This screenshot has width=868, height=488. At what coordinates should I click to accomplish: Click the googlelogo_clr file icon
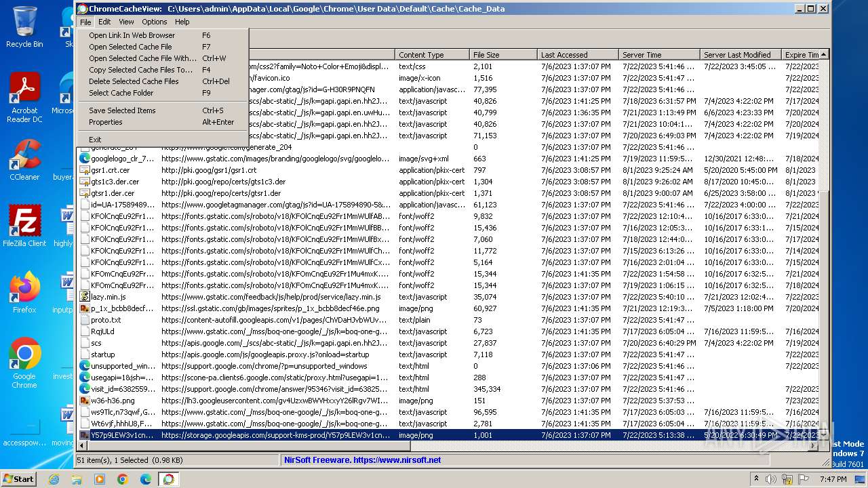85,159
